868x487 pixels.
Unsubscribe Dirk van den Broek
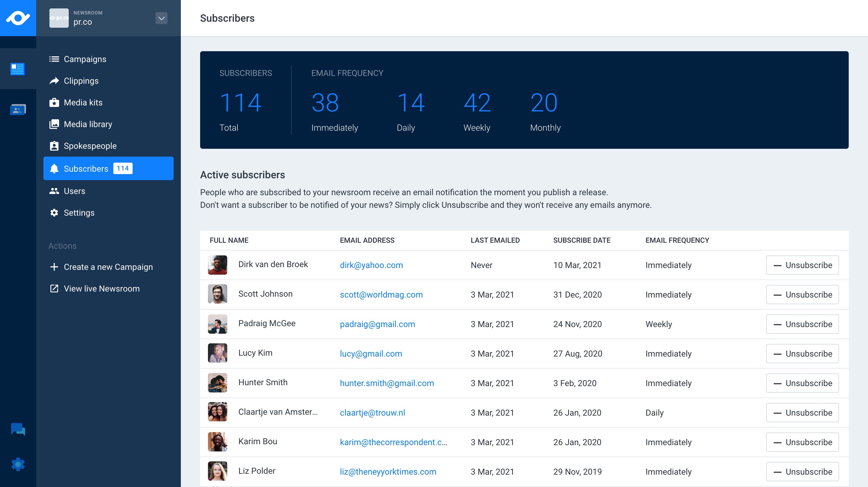pos(802,265)
